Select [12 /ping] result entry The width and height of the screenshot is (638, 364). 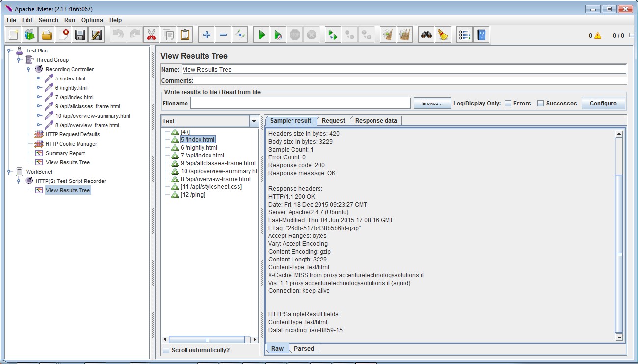pos(193,195)
